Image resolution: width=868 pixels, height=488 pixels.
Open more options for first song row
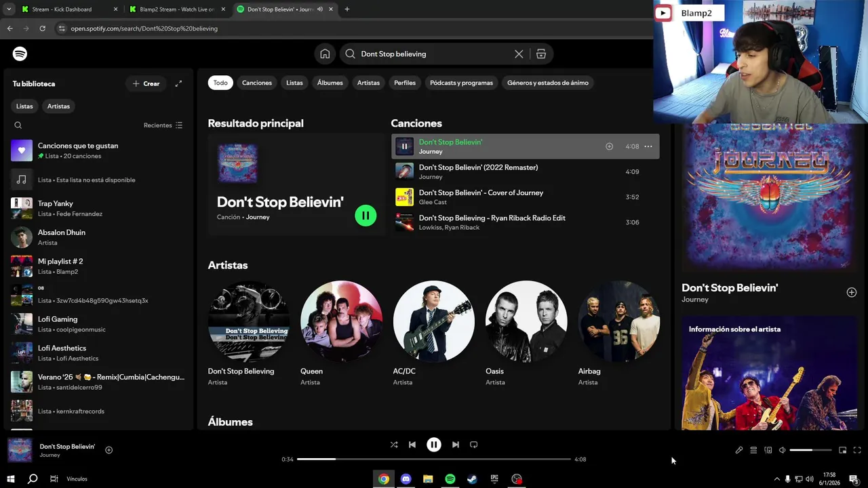[648, 146]
